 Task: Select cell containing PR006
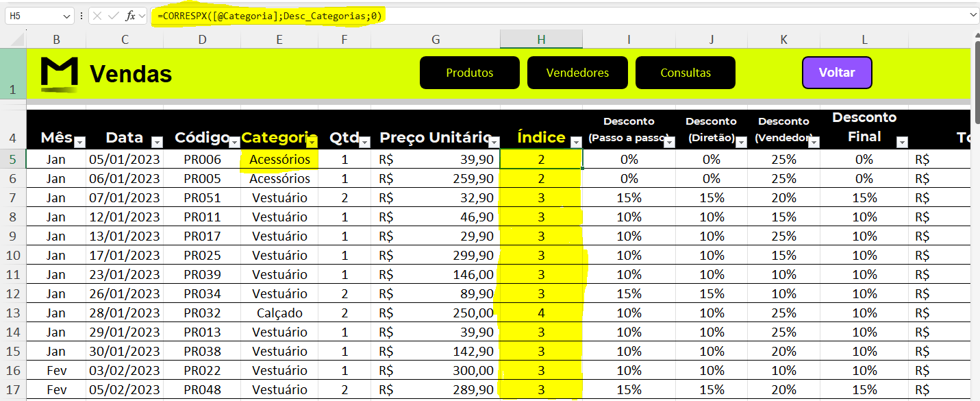coord(202,159)
